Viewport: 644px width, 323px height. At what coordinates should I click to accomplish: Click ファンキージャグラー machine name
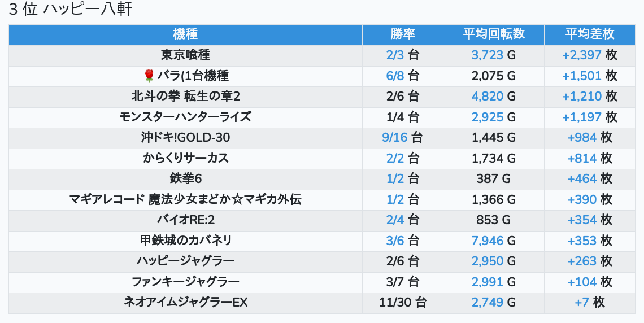point(185,282)
